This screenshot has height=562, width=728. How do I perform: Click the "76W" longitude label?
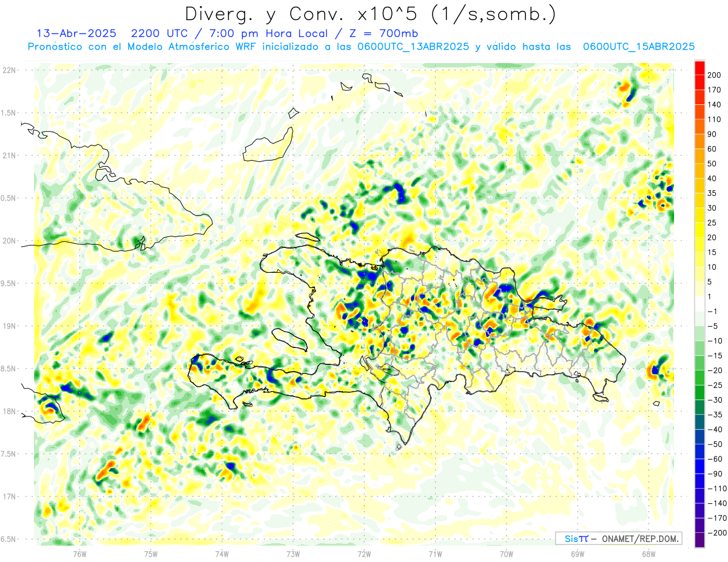tap(79, 554)
